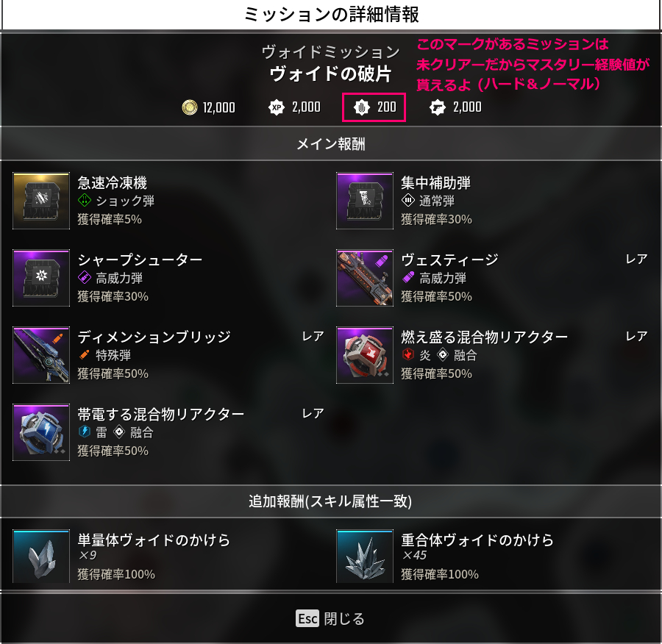Select the シャープシューター module thumbnail
Screen dimensions: 662x644
tap(41, 278)
